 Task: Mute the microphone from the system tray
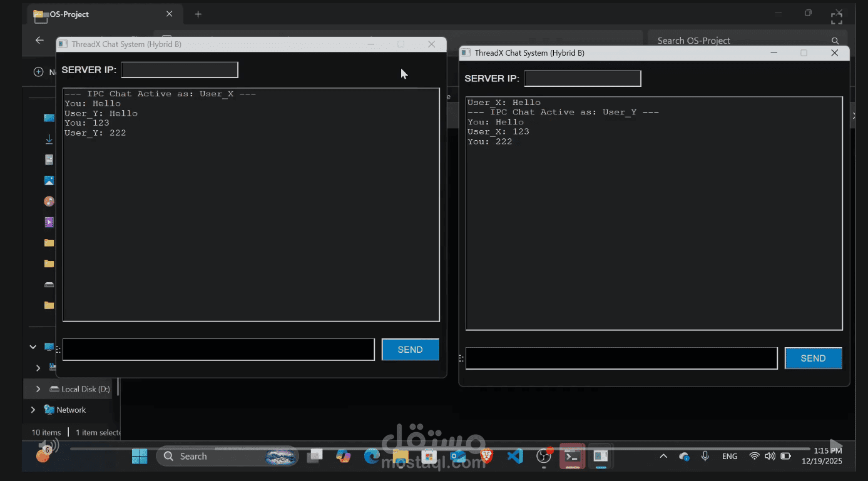point(705,456)
